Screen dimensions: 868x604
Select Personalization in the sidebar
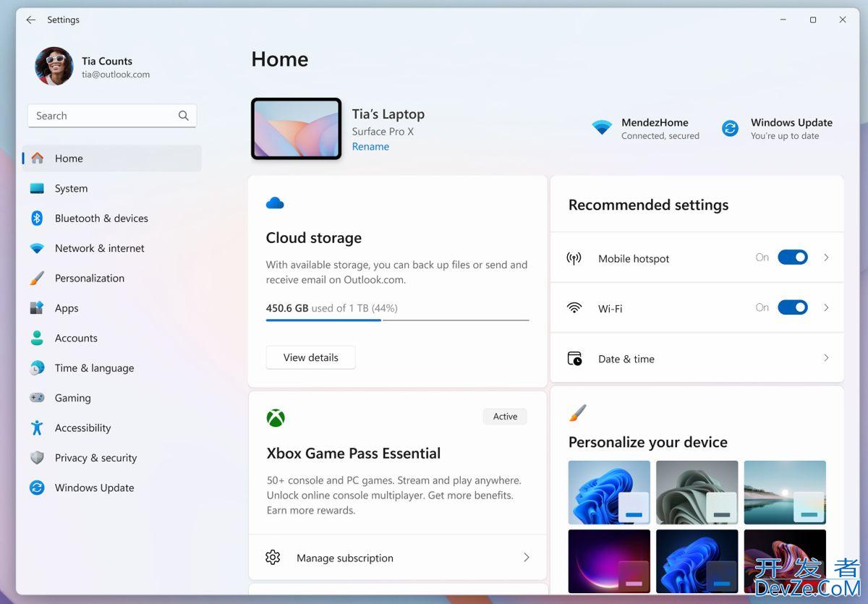point(90,278)
